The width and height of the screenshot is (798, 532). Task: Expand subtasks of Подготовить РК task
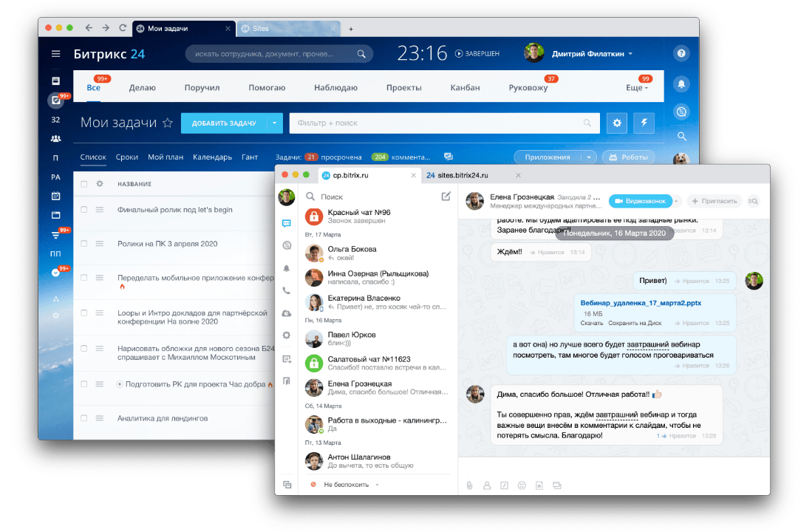click(120, 384)
